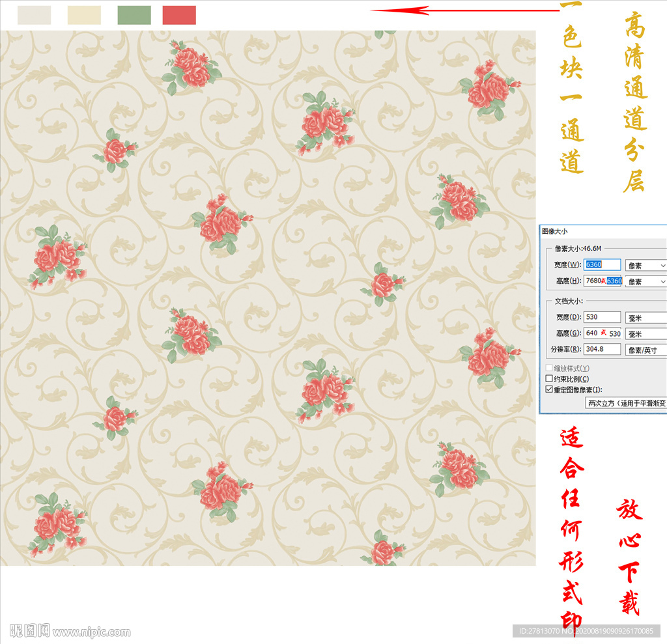Click the pixel width (宽度 W) input field
Viewport: 667px width, 644px height.
[x=602, y=264]
